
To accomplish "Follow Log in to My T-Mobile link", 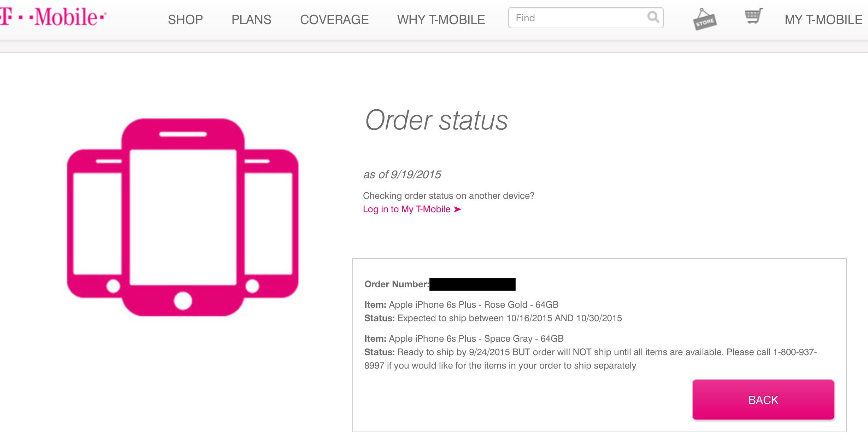I will tap(407, 209).
